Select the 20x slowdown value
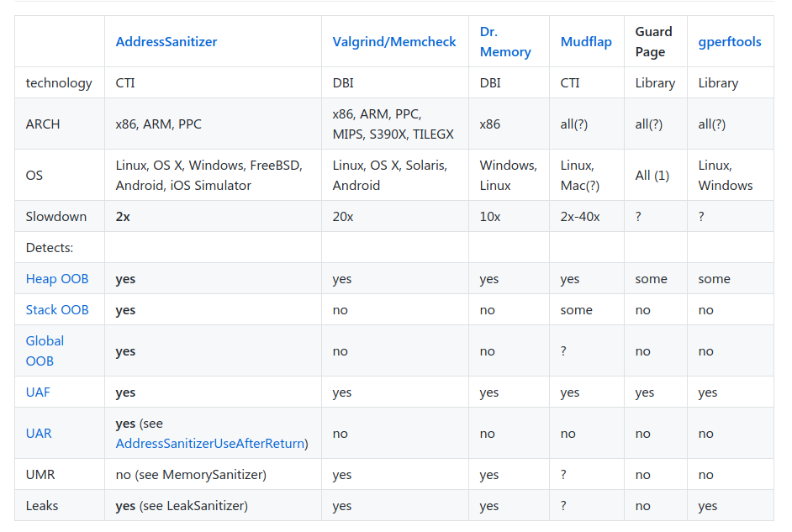This screenshot has height=532, width=792. click(x=343, y=217)
